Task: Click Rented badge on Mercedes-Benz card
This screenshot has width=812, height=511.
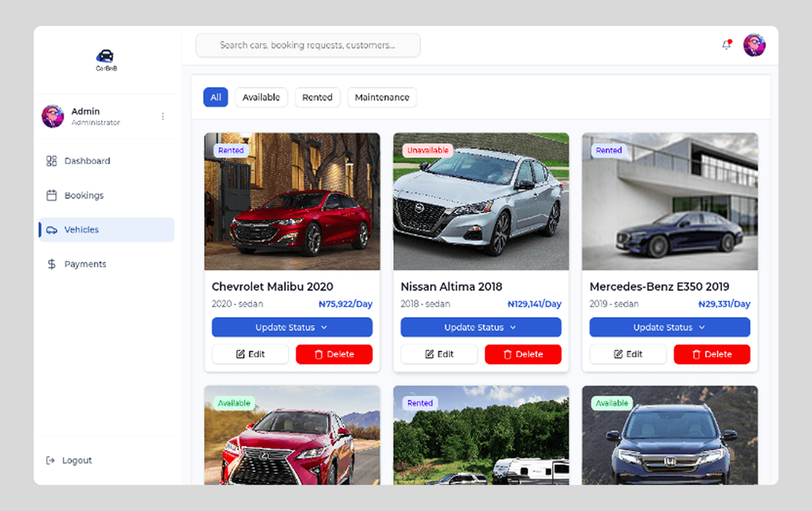Action: [609, 150]
